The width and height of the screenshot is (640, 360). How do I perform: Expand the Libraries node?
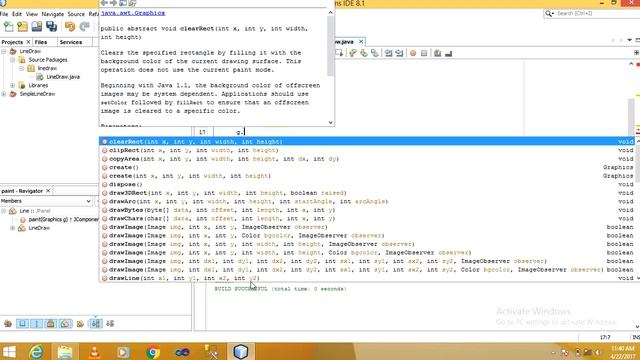coord(13,86)
